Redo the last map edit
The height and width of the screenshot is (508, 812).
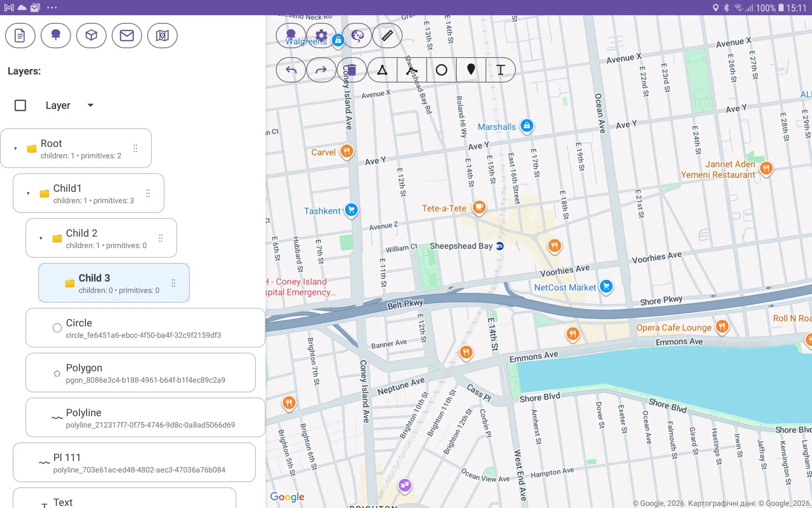pyautogui.click(x=321, y=70)
